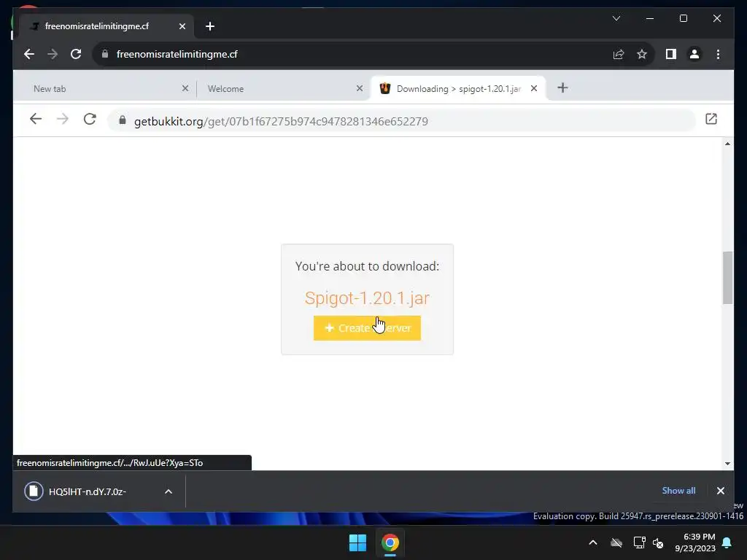The image size is (747, 560).
Task: Click the share page icon
Action: tap(619, 54)
